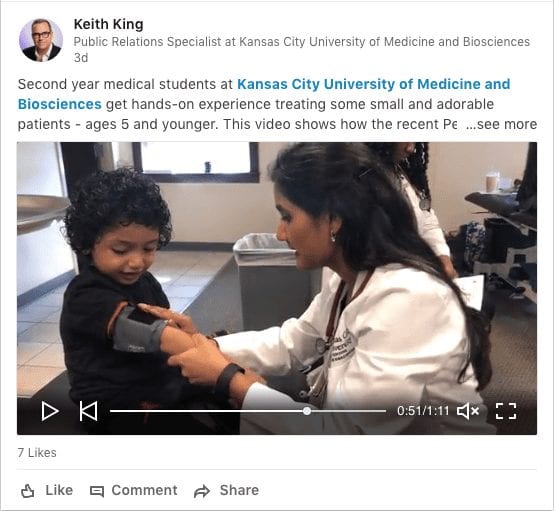This screenshot has height=511, width=554.
Task: Play the video
Action: tap(50, 411)
